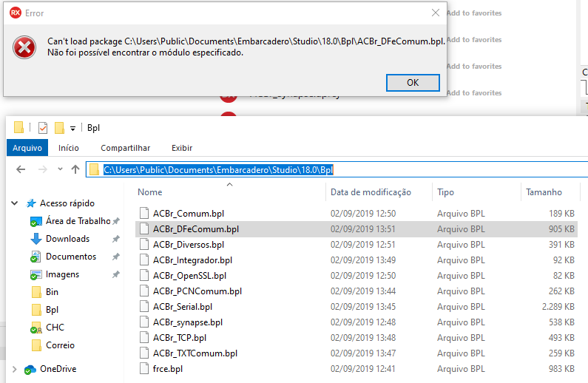Open the Bin folder in the navigation pane
This screenshot has height=383, width=588.
pyautogui.click(x=52, y=292)
